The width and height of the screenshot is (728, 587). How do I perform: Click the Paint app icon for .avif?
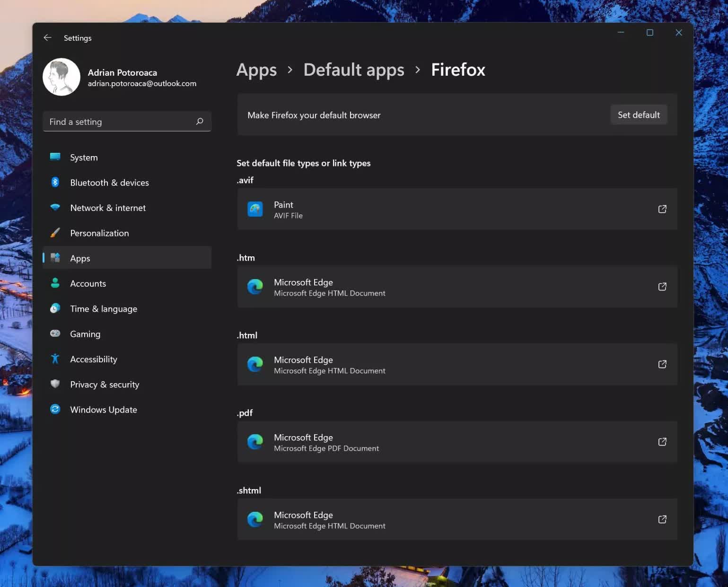tap(255, 209)
